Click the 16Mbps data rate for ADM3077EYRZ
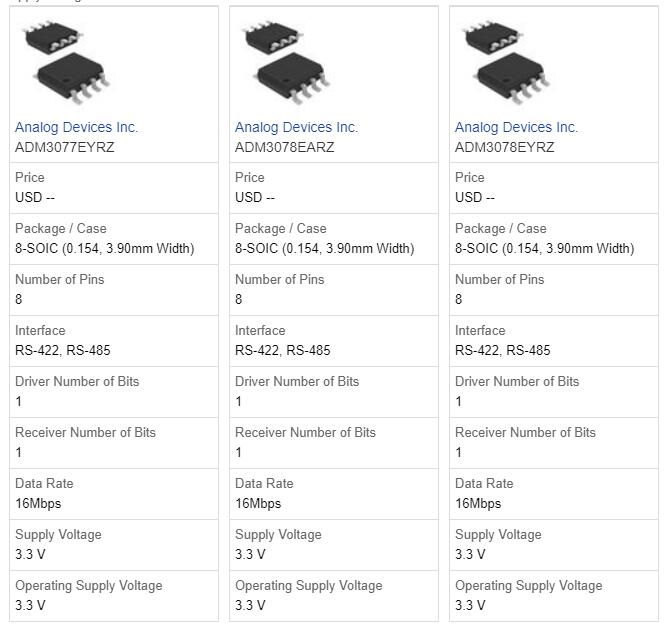The width and height of the screenshot is (664, 627). click(38, 503)
